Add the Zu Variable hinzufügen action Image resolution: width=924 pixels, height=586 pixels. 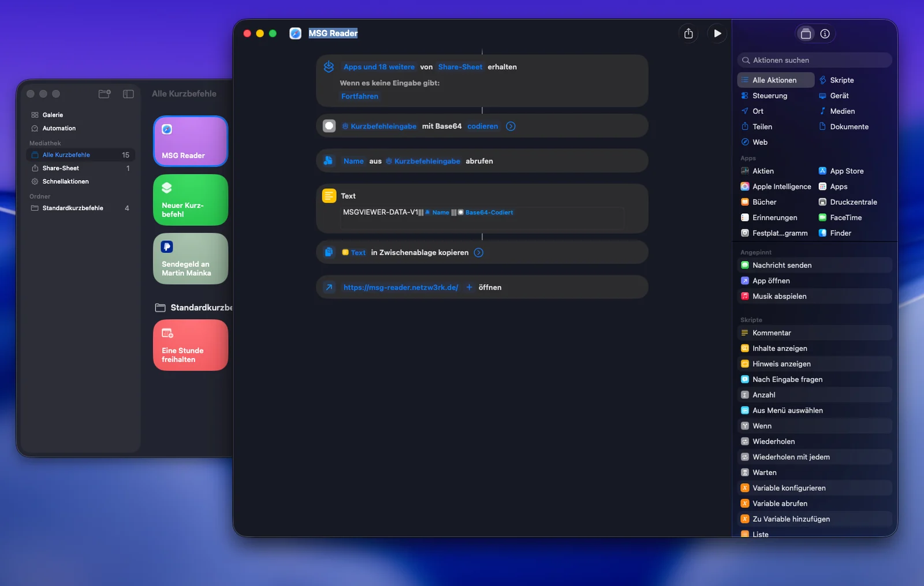click(814, 520)
